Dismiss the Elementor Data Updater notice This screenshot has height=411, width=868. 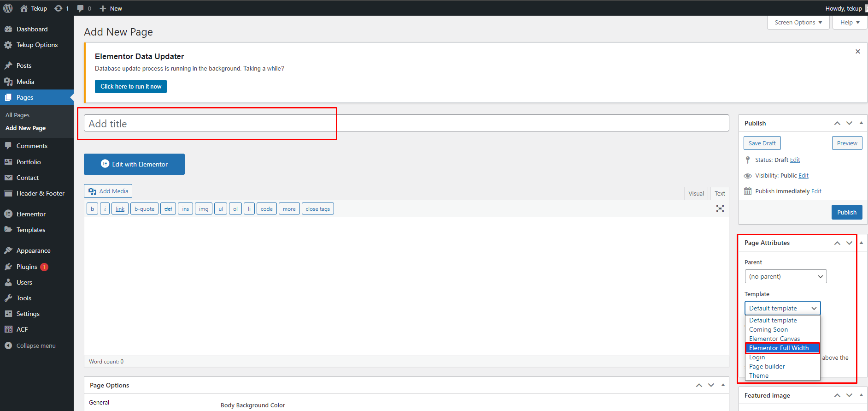(x=858, y=52)
